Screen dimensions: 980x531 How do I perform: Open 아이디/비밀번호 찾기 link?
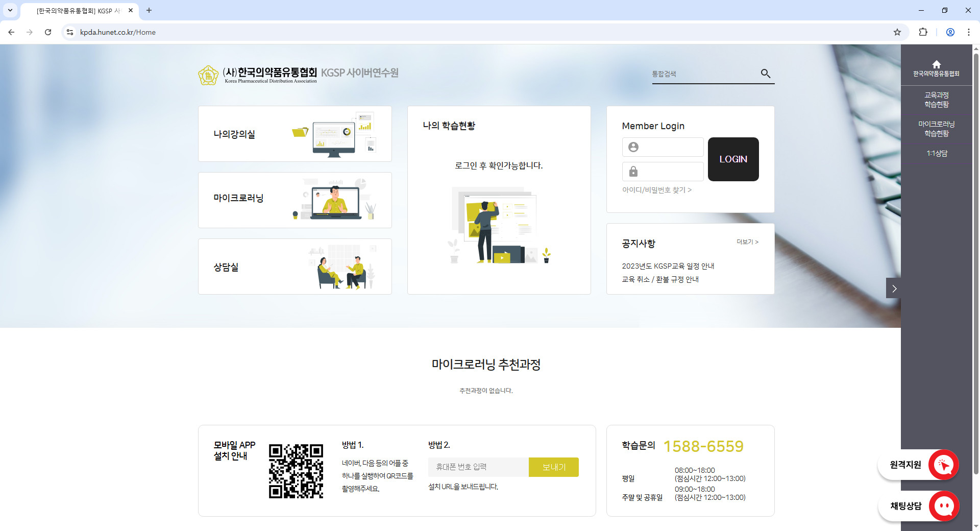click(x=656, y=190)
